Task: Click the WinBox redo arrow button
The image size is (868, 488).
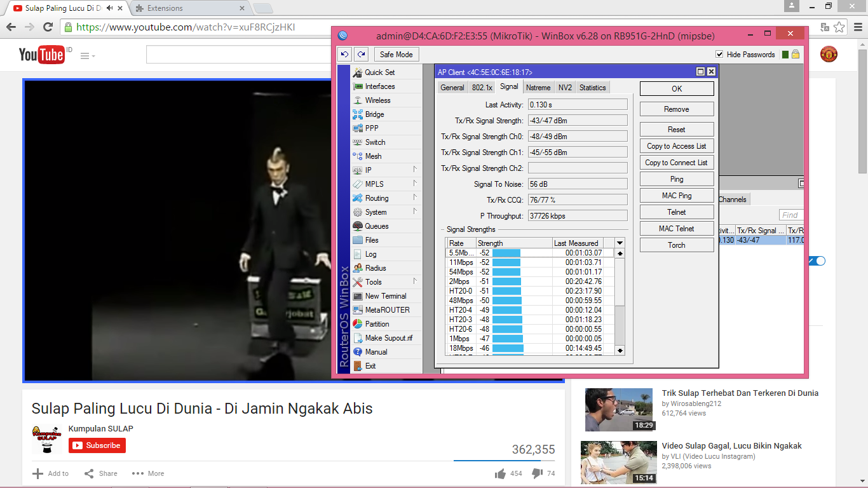Action: point(361,55)
